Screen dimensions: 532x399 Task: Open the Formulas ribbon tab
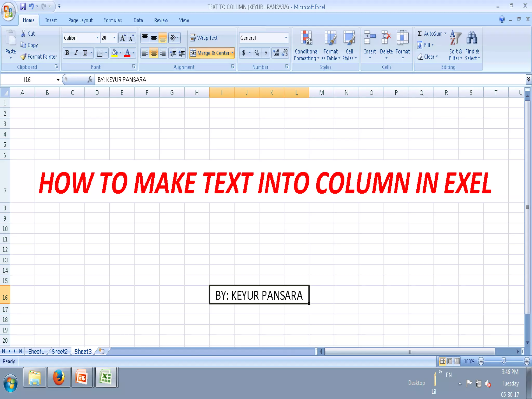112,20
